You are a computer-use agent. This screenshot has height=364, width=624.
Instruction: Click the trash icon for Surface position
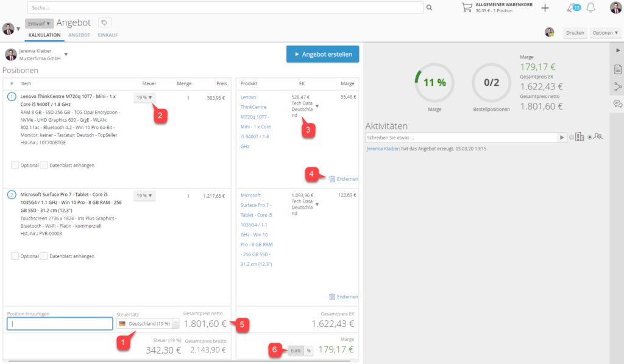[332, 297]
